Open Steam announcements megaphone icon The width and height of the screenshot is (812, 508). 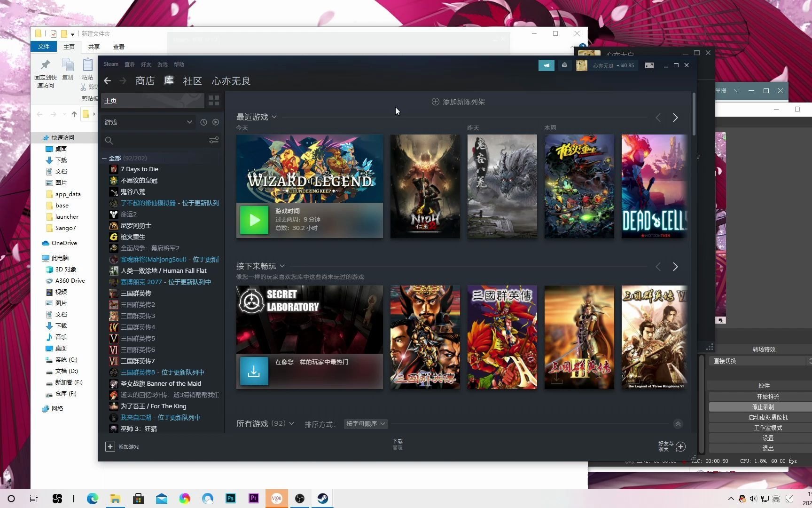pyautogui.click(x=546, y=65)
